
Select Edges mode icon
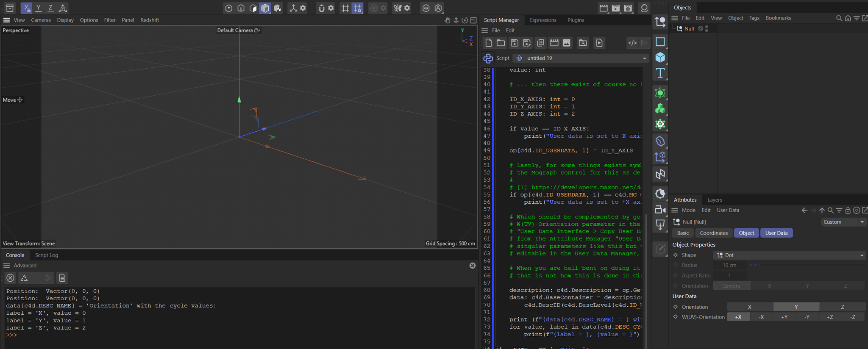pos(241,8)
